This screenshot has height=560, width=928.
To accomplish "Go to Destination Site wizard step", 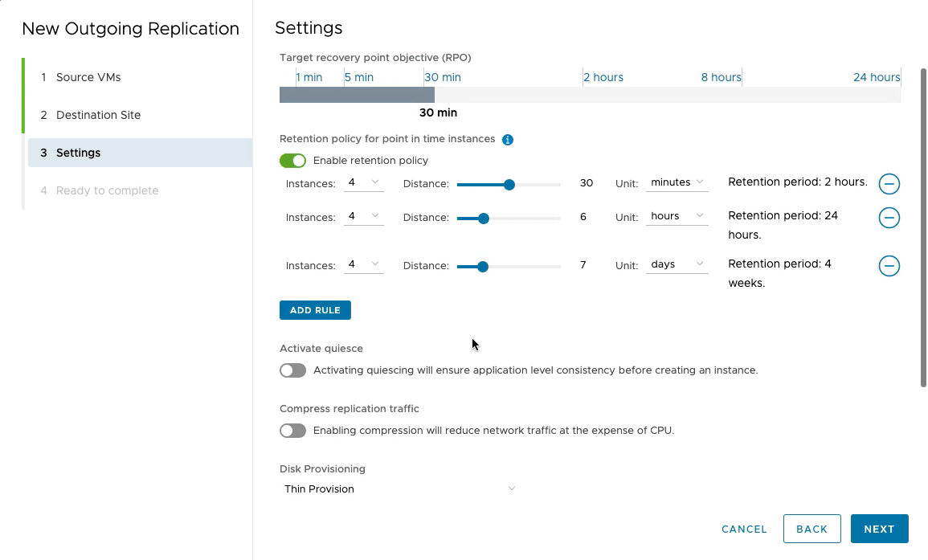I will tap(98, 115).
